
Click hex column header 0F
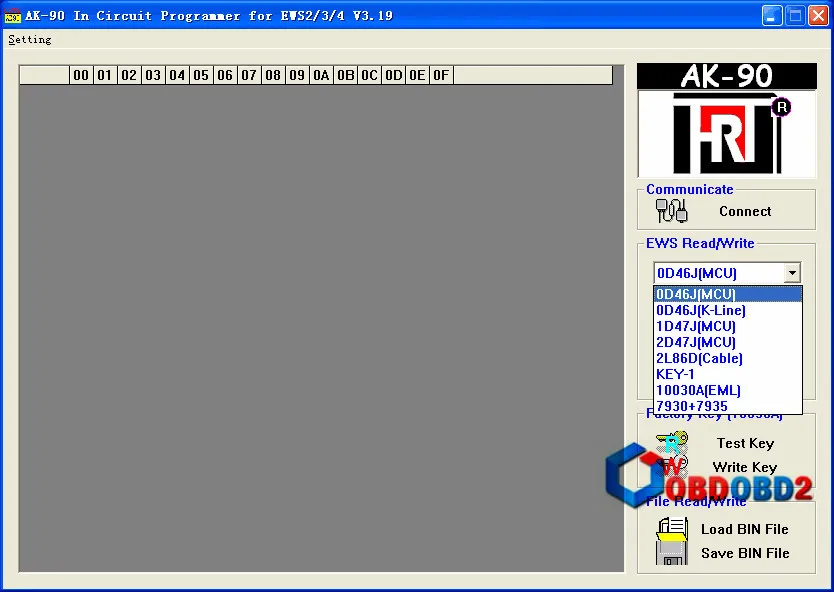pos(441,75)
